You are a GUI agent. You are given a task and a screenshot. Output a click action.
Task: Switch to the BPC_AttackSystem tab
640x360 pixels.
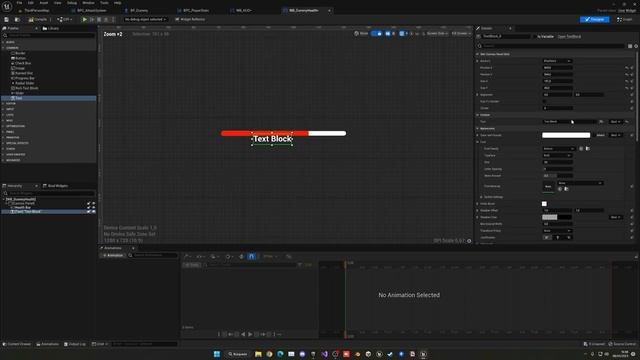pyautogui.click(x=92, y=10)
